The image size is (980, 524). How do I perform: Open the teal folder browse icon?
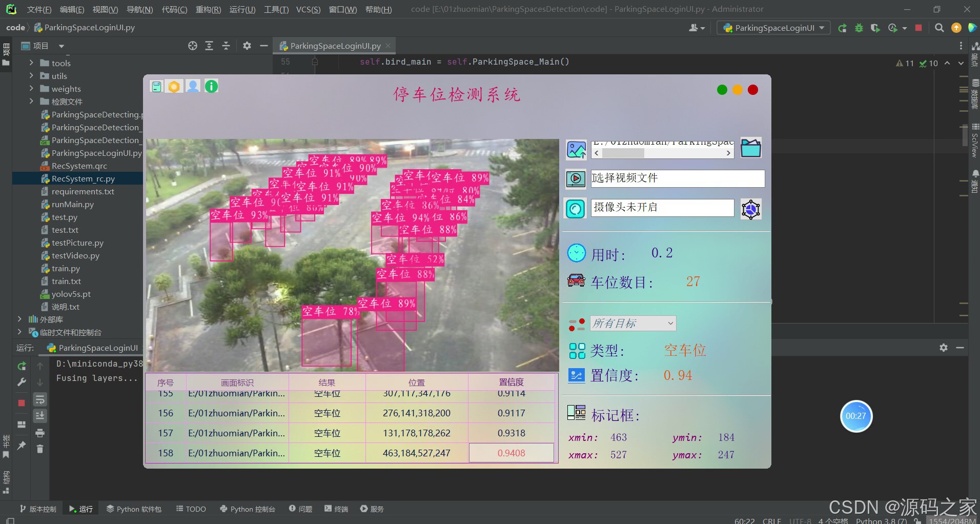pos(750,148)
